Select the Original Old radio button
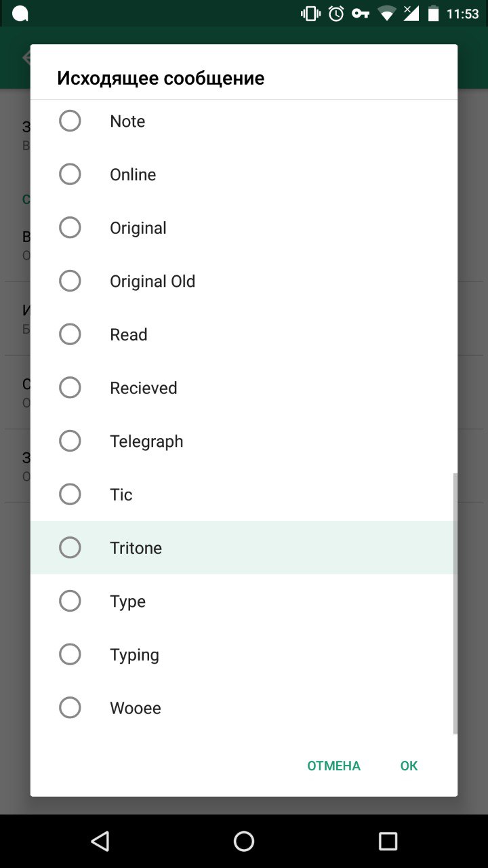The image size is (488, 868). coord(70,281)
